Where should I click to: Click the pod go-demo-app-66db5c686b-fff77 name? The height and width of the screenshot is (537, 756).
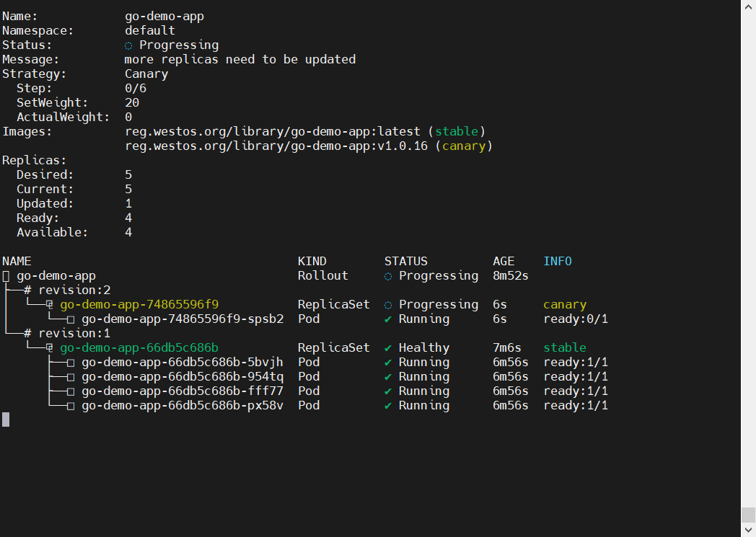click(183, 391)
